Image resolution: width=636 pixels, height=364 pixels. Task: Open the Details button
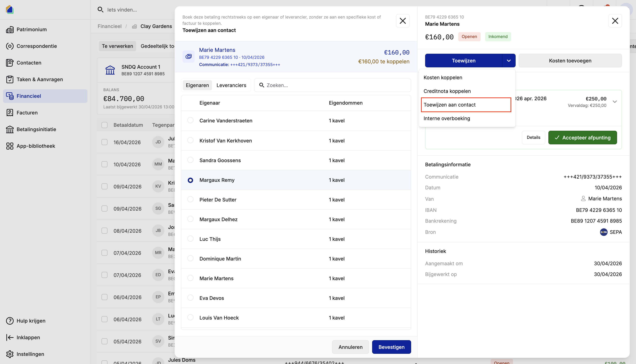coord(533,138)
